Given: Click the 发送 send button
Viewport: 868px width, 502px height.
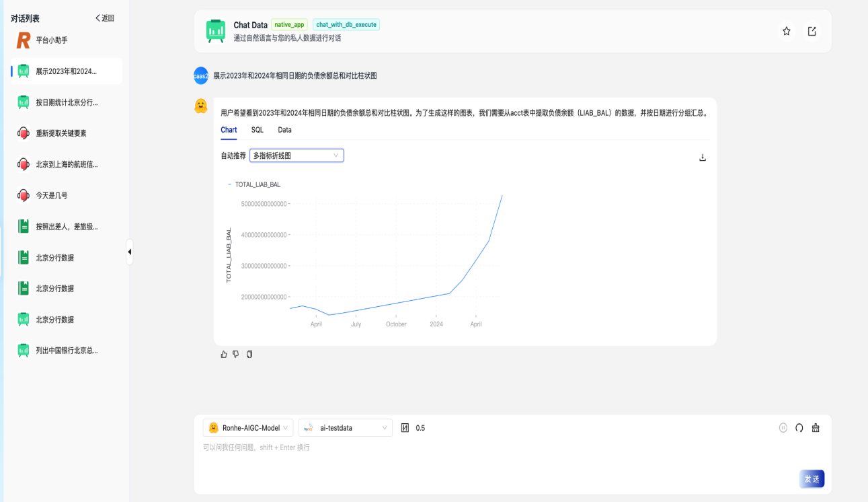Looking at the screenshot, I should [811, 478].
